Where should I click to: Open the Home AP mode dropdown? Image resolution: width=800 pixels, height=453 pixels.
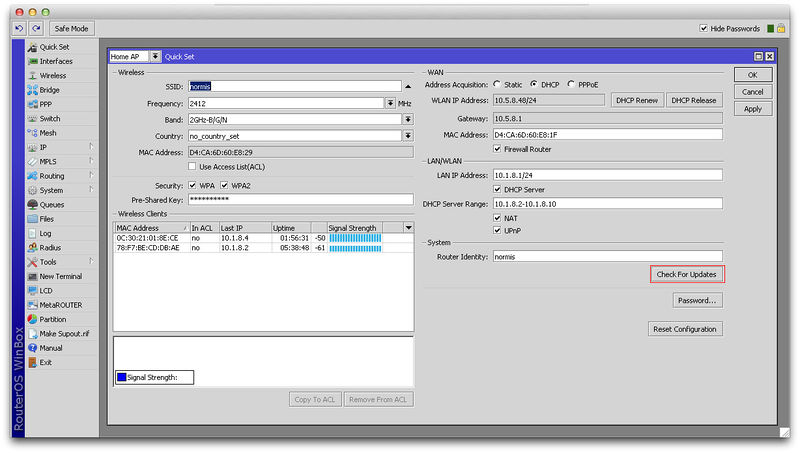click(155, 57)
